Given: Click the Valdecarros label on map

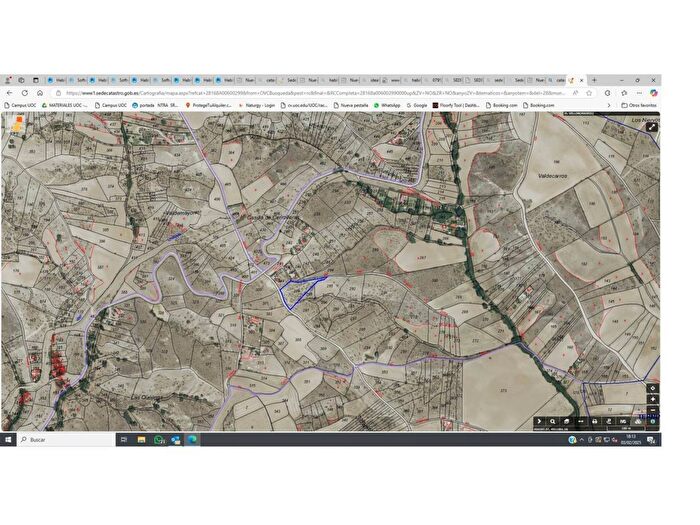Looking at the screenshot, I should [x=553, y=176].
